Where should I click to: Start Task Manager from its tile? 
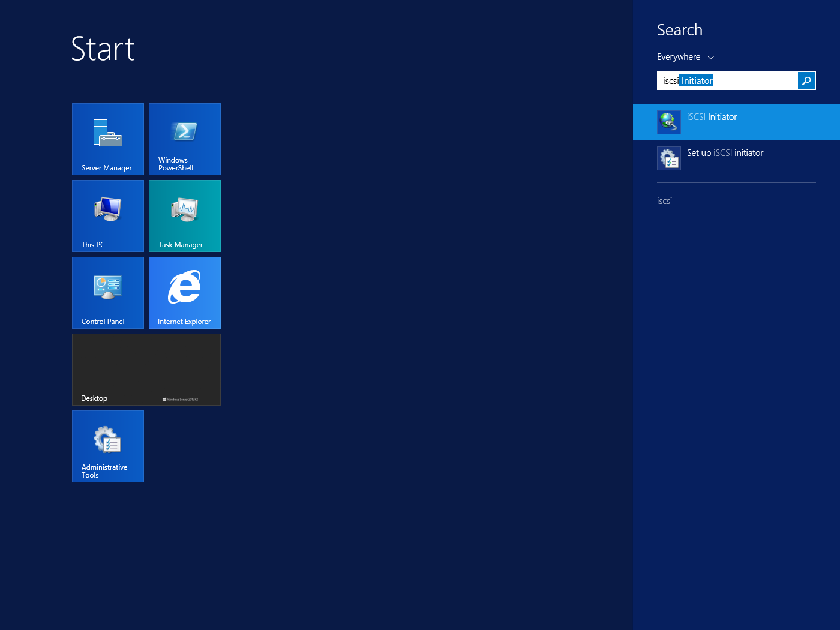click(185, 216)
